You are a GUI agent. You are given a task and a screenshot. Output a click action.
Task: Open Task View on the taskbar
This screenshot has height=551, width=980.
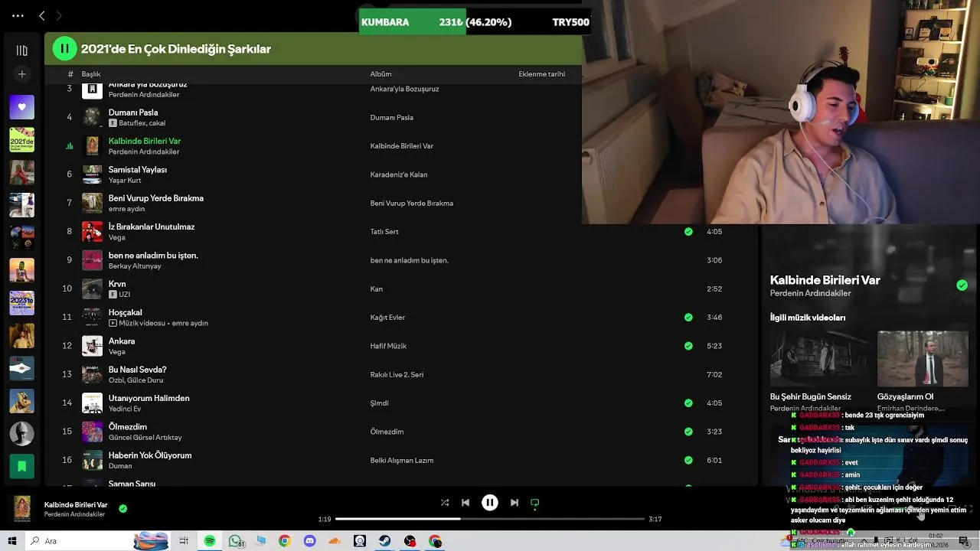click(184, 541)
